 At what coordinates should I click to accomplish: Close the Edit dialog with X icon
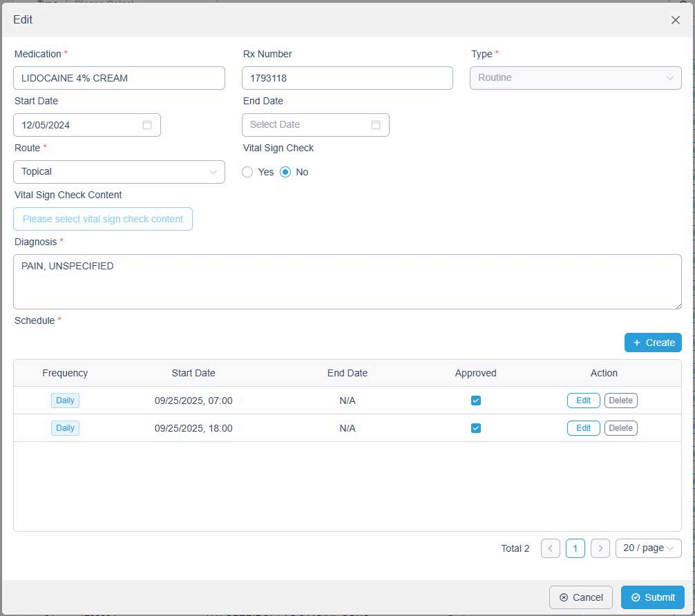coord(675,20)
